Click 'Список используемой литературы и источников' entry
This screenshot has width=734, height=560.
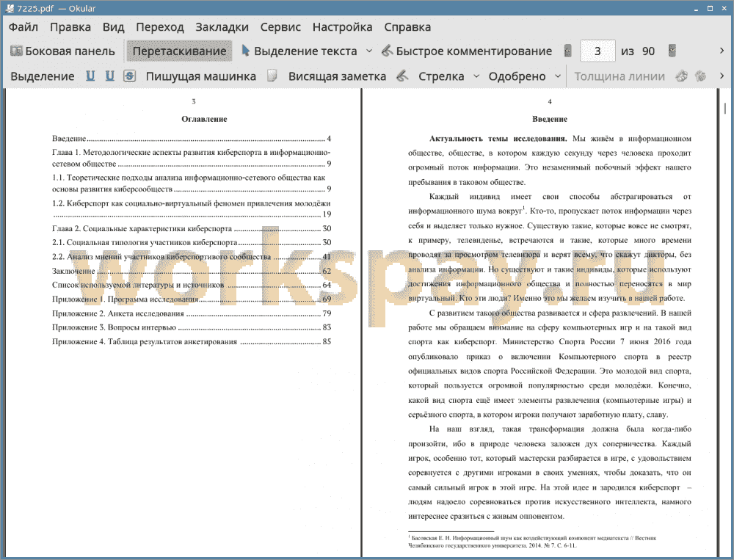click(x=192, y=286)
